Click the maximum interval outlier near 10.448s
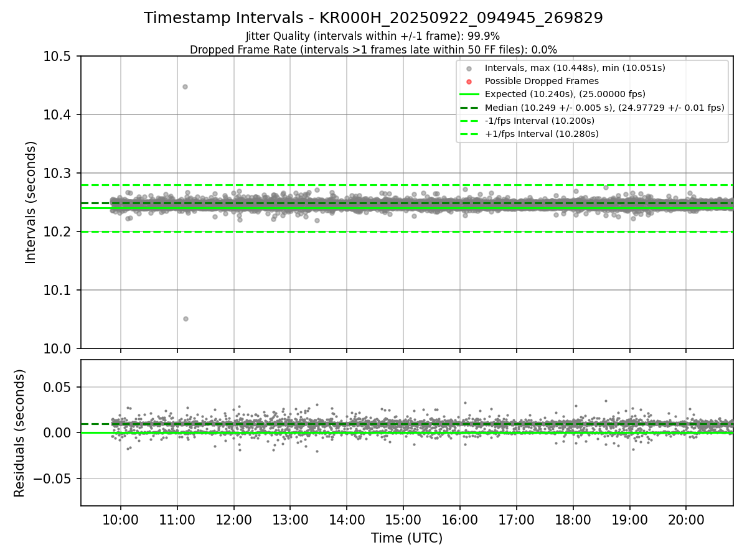Viewport: 747px width, 560px height. 185,86
